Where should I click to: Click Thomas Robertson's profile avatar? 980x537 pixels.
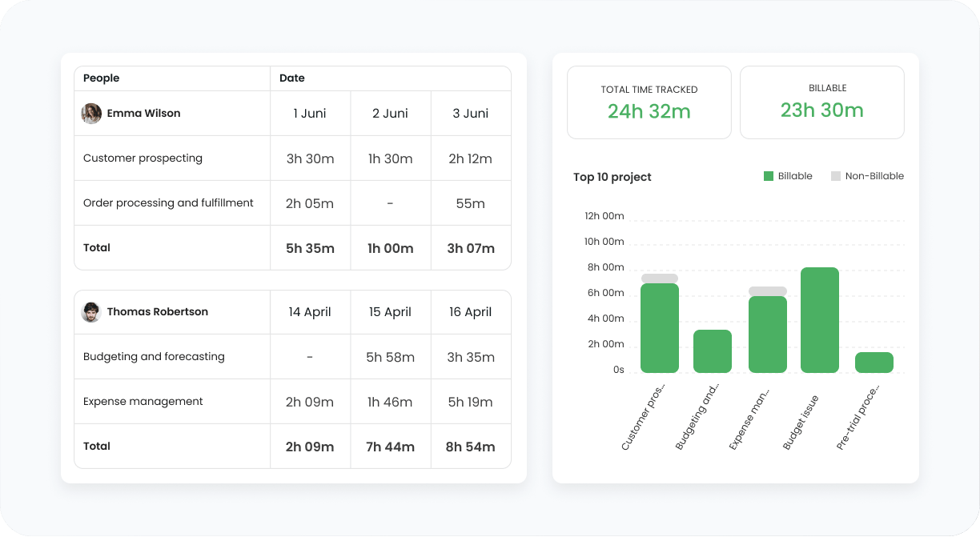pos(91,312)
